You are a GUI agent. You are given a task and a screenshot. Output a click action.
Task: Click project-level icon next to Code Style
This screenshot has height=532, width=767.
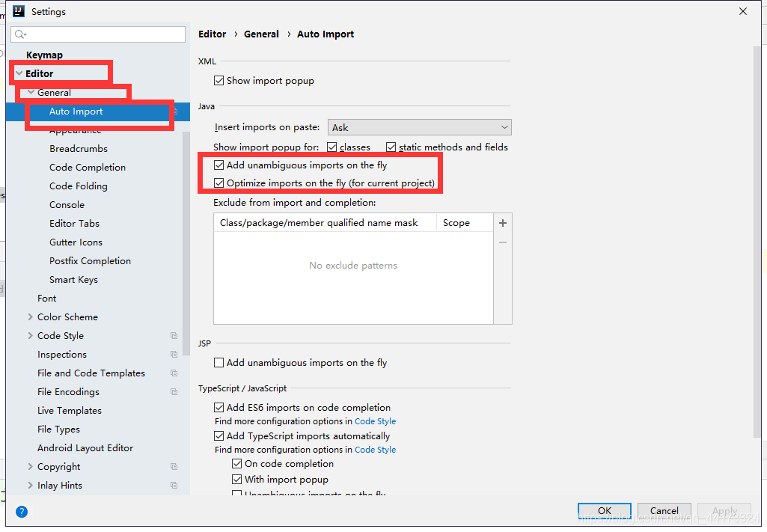click(174, 335)
